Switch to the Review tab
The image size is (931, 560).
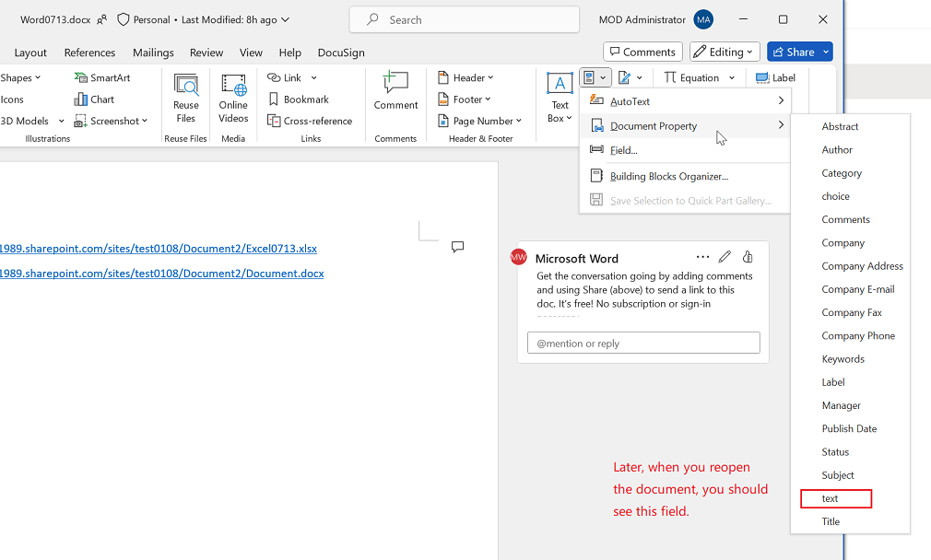(x=206, y=52)
